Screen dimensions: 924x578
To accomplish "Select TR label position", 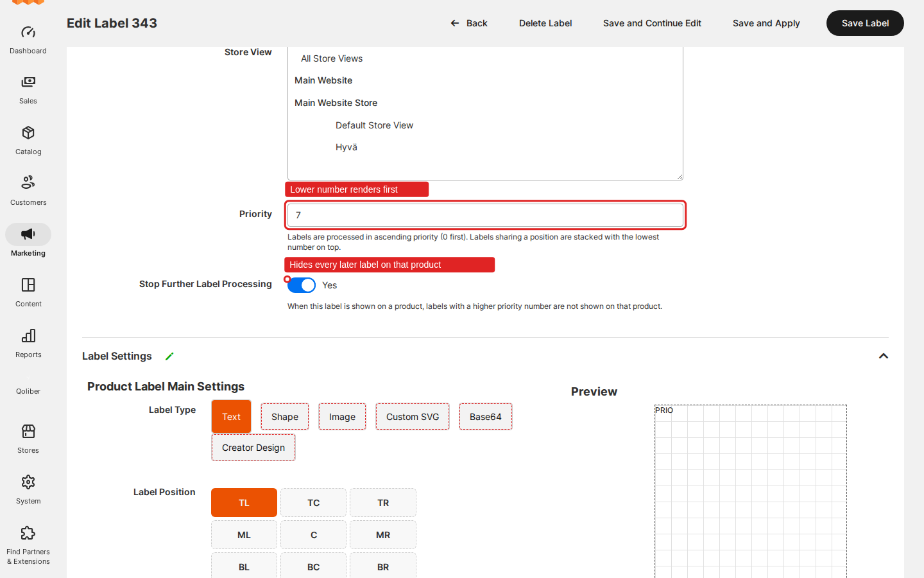I will 383,503.
